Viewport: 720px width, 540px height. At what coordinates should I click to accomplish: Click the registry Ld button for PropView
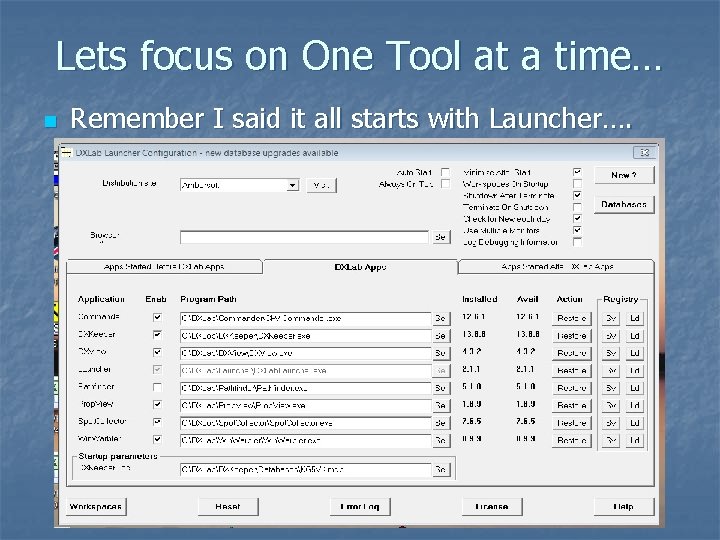pyautogui.click(x=635, y=405)
